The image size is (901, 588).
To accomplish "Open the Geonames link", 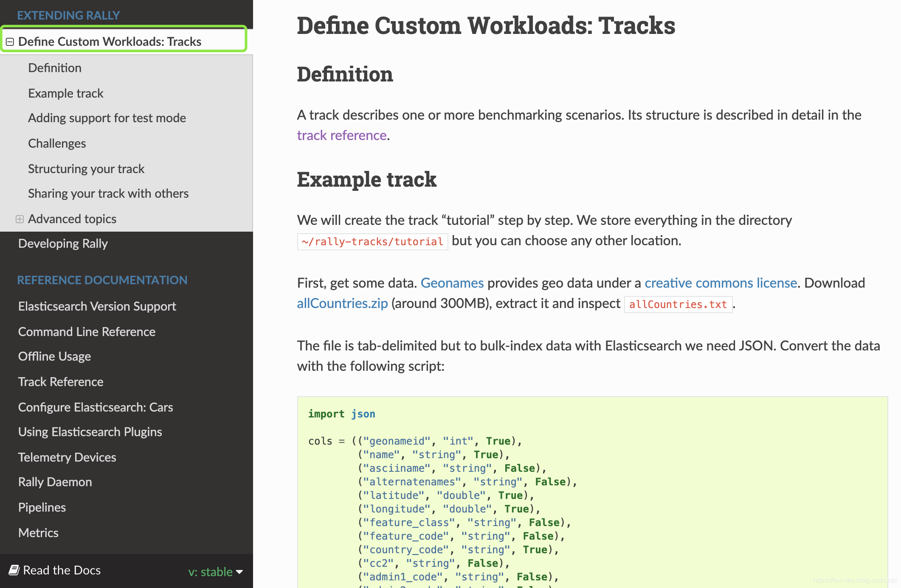I will coord(452,283).
